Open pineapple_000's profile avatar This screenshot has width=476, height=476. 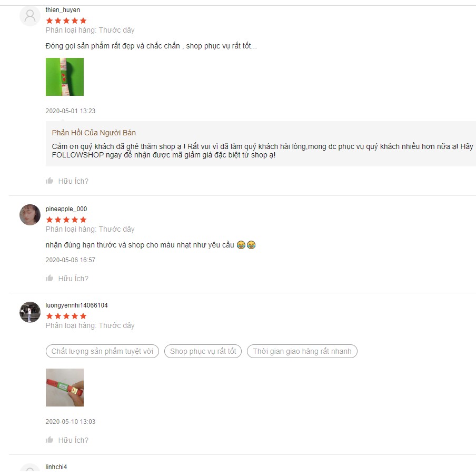pyautogui.click(x=30, y=215)
